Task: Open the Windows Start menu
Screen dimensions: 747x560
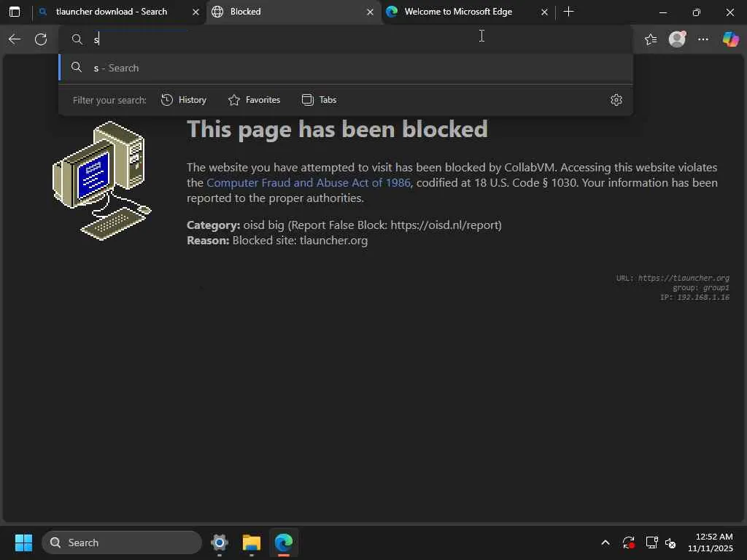Action: click(x=23, y=542)
